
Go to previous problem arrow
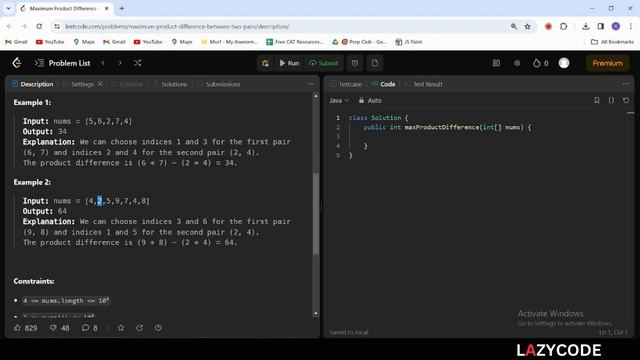click(103, 63)
